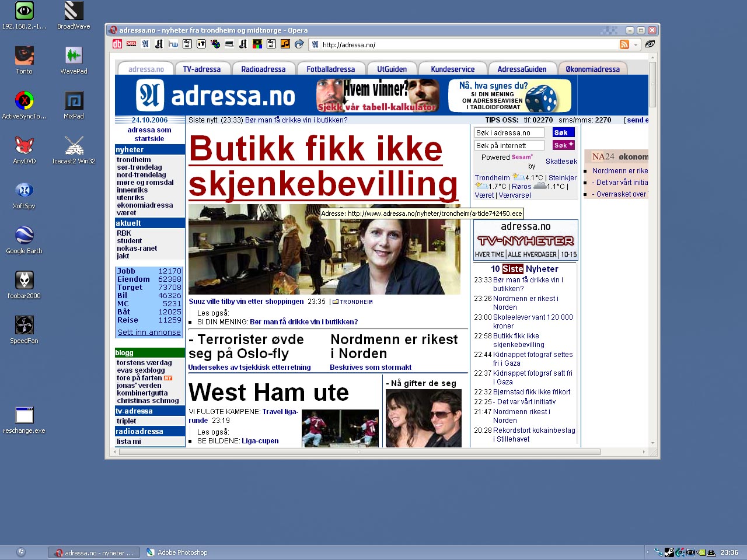Open the AnyDVD fox desktop icon

coord(24,150)
